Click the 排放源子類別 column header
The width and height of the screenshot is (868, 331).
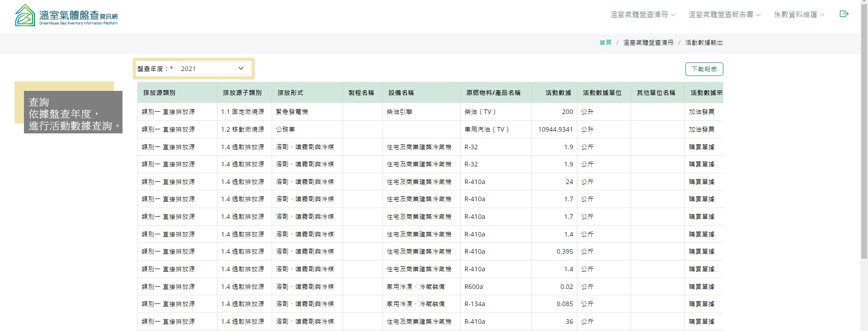point(242,93)
